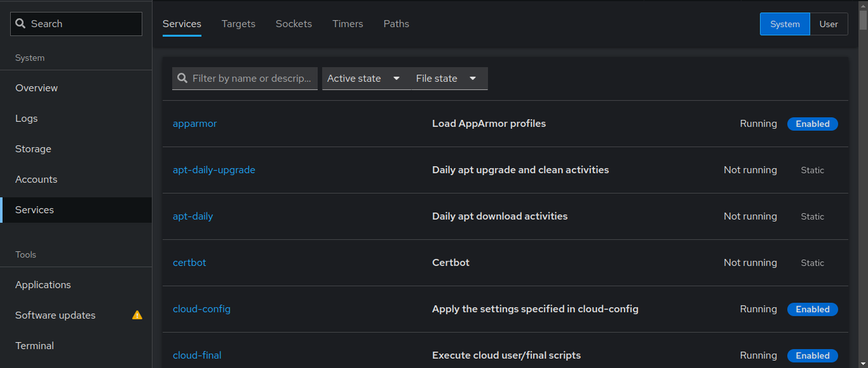This screenshot has height=368, width=868.
Task: Click 'Apply the settings specified in cloud-config' text
Action: click(x=535, y=309)
